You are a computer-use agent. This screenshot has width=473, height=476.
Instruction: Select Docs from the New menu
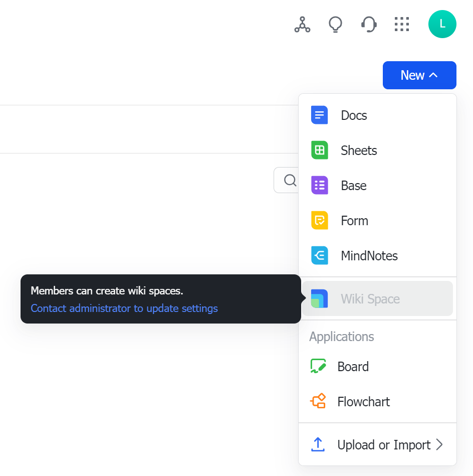click(x=354, y=115)
